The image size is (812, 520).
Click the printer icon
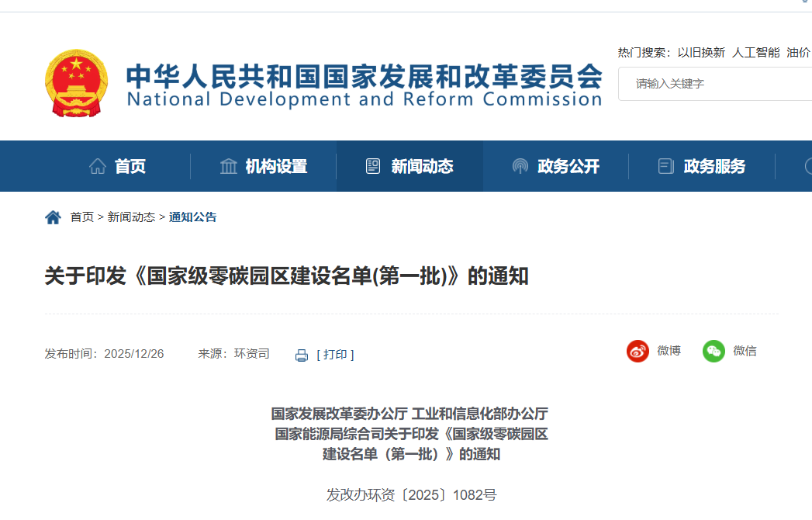click(x=302, y=355)
